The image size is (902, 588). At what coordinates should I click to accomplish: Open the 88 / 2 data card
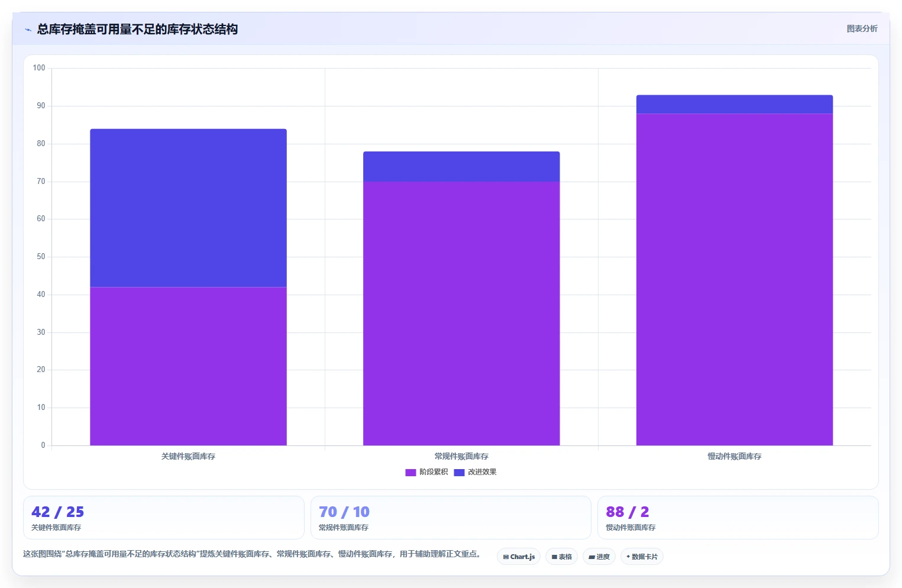[x=738, y=518]
